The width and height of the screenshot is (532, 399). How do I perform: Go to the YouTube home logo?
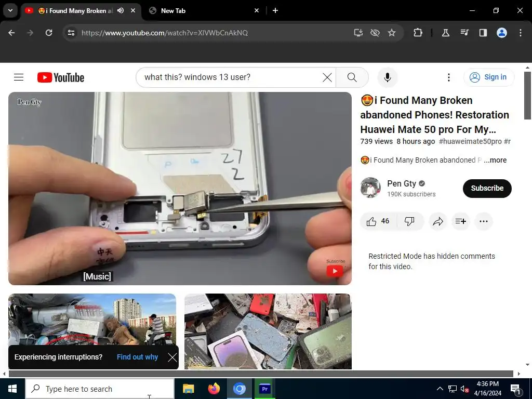[61, 77]
